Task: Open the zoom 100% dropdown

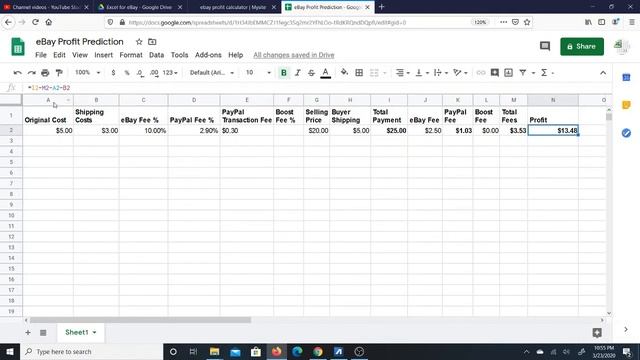Action: point(87,73)
